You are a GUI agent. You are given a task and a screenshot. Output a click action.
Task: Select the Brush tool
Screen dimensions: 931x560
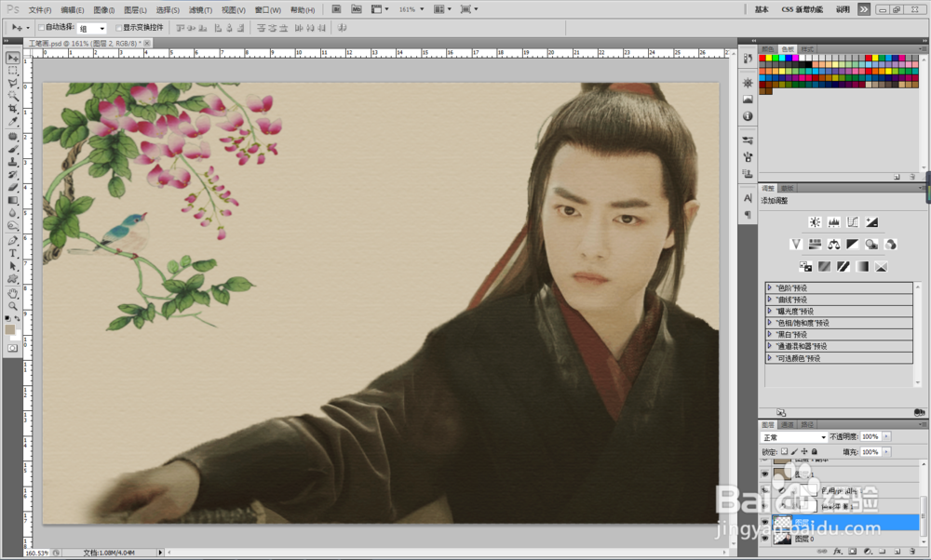point(12,149)
